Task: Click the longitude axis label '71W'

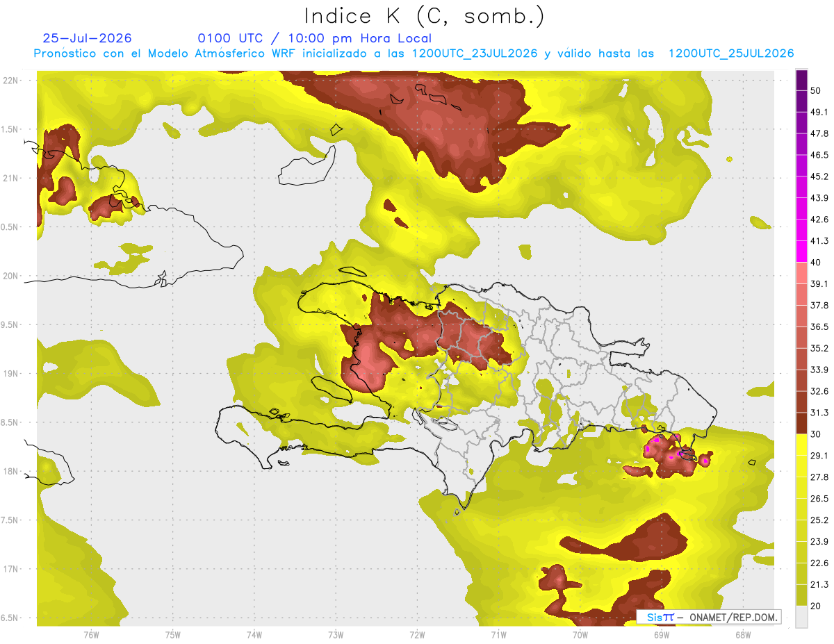Action: [498, 635]
